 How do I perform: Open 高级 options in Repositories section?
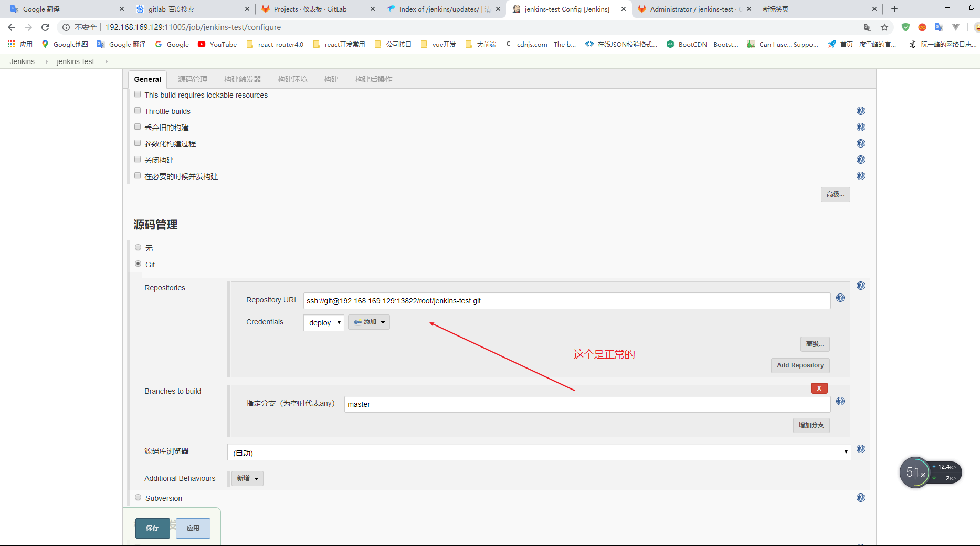click(x=815, y=344)
